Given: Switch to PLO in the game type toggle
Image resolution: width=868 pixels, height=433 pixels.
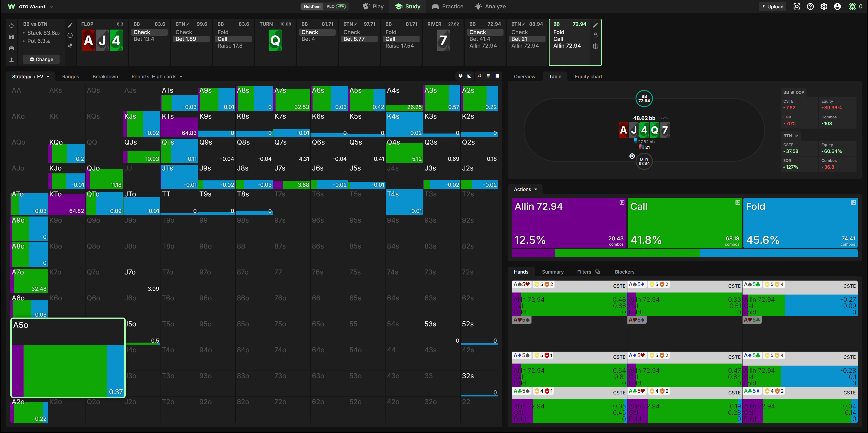Looking at the screenshot, I should pos(336,6).
